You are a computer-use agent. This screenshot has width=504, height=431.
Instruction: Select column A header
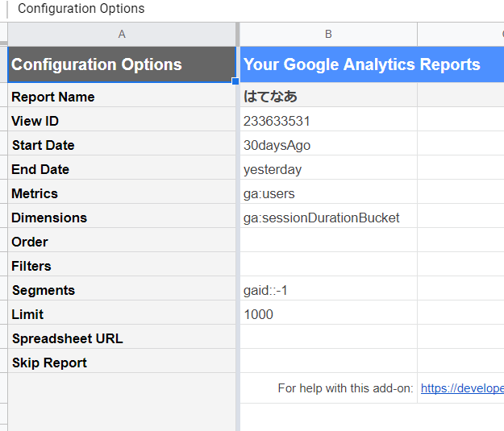(122, 35)
